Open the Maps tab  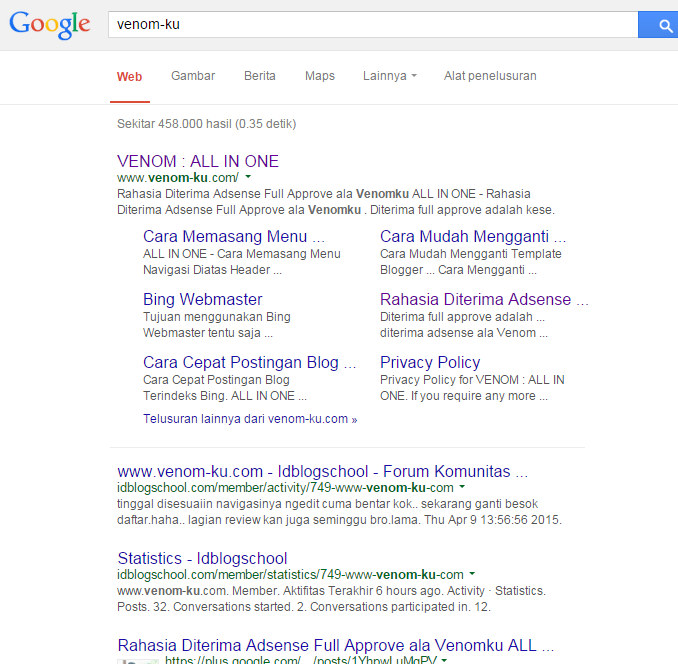point(320,76)
